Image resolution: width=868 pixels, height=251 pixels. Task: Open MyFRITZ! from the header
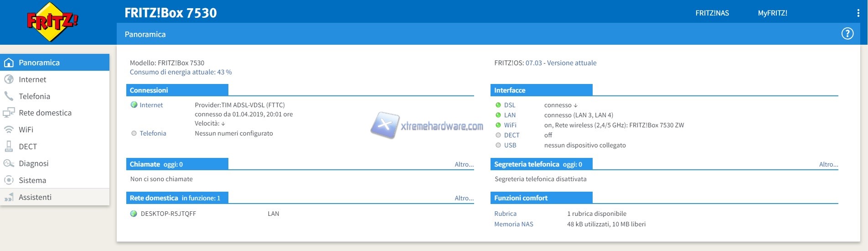click(x=772, y=13)
